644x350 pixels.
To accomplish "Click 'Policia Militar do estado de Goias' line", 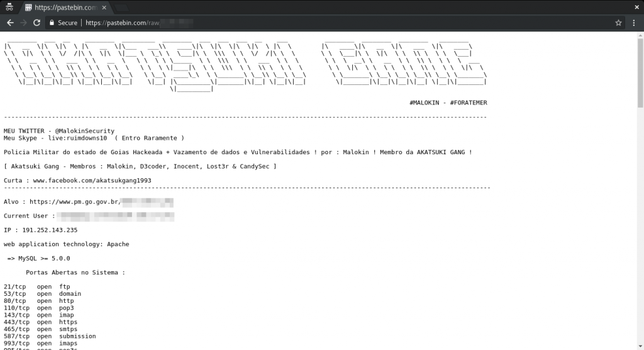I will [x=238, y=152].
